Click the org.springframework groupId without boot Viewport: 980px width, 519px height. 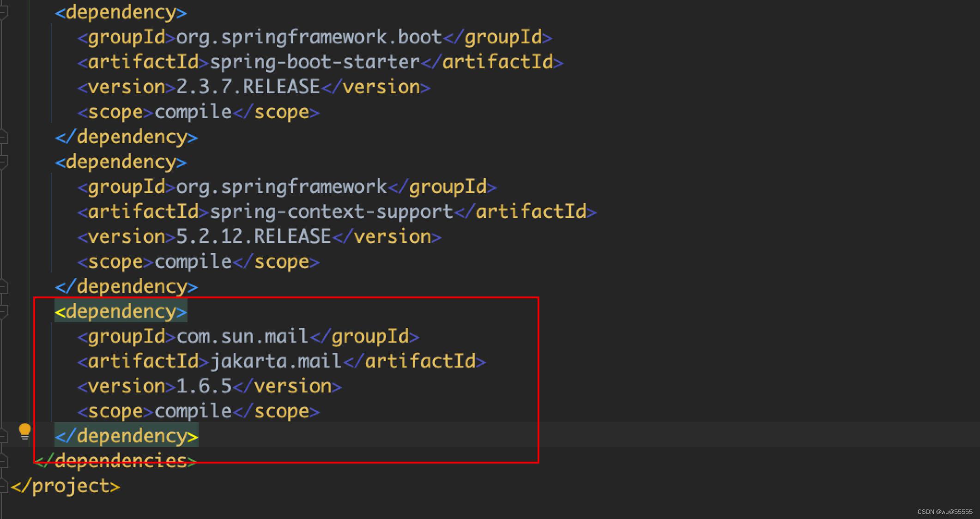tap(282, 187)
